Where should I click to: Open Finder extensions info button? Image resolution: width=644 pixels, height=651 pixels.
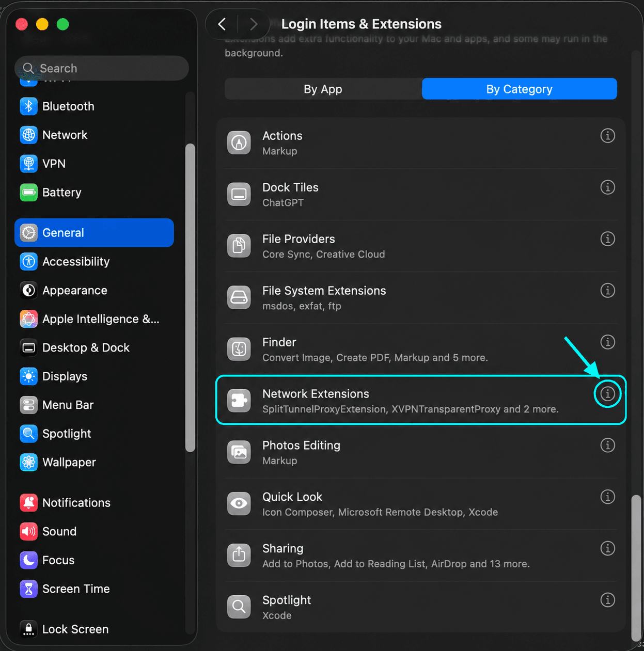(607, 342)
